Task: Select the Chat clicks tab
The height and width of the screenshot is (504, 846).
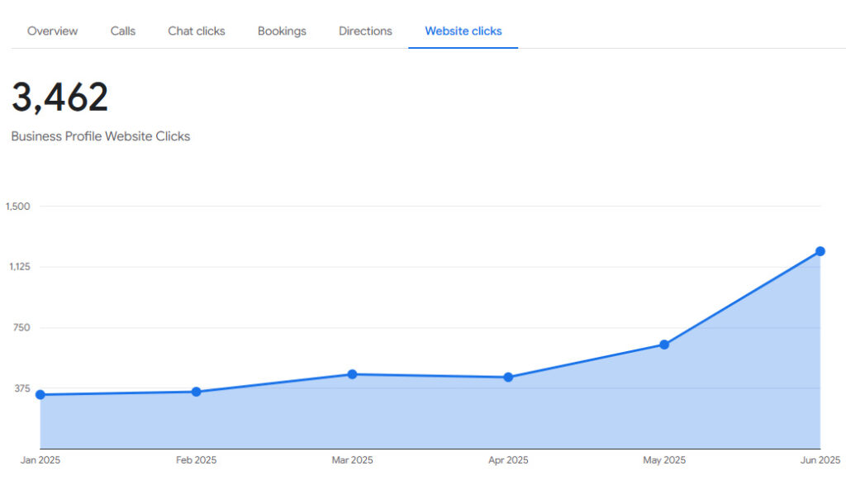Action: pos(197,31)
